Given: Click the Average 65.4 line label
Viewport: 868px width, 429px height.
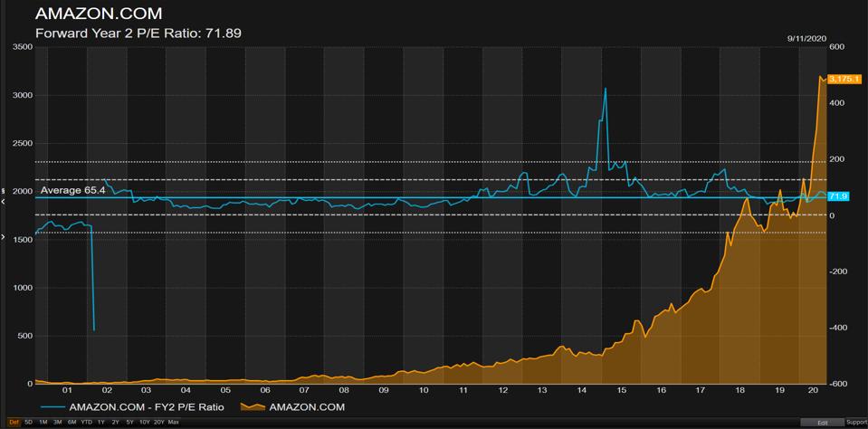Looking at the screenshot, I should (73, 191).
